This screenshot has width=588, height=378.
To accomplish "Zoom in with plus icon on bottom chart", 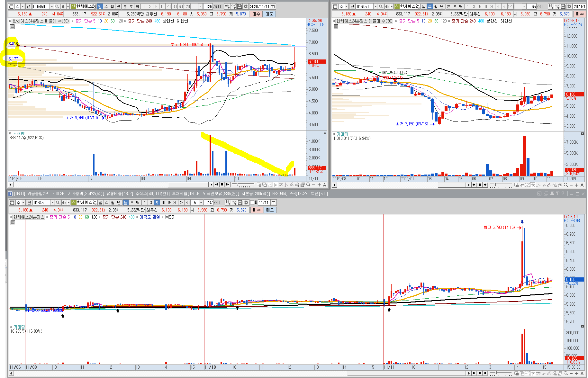I will [x=577, y=373].
